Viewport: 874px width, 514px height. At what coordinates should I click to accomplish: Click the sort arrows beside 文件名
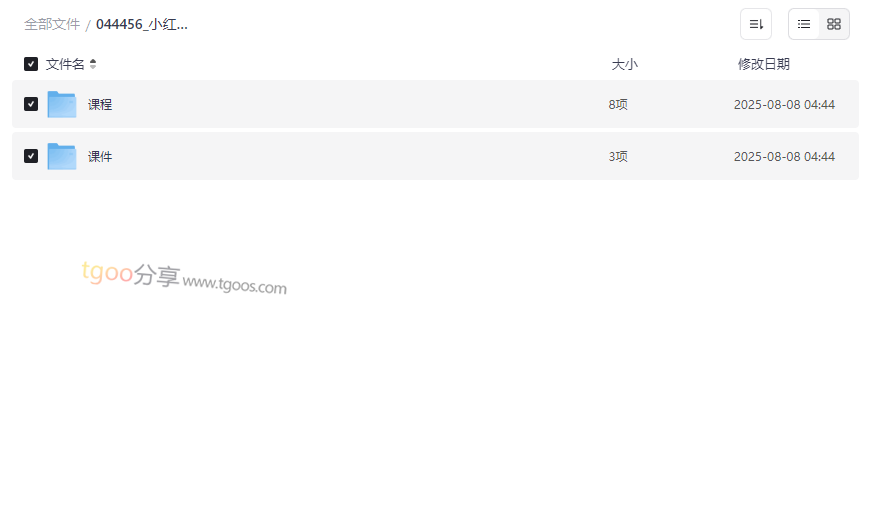click(x=93, y=64)
